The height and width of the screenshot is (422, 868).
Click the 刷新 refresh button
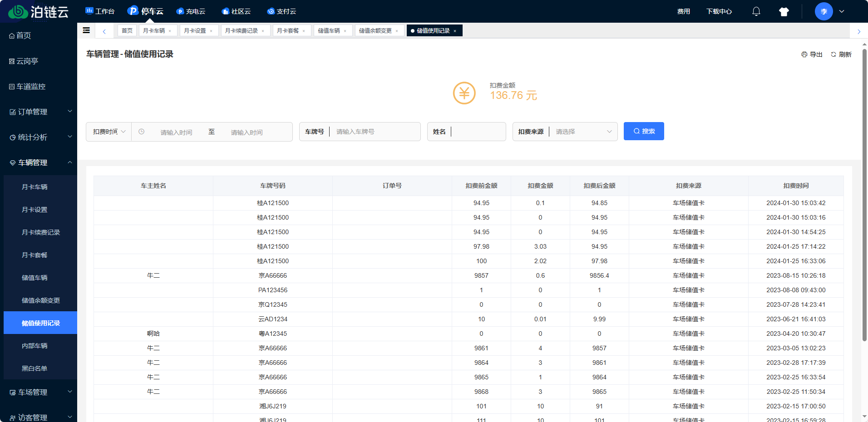[x=841, y=54]
